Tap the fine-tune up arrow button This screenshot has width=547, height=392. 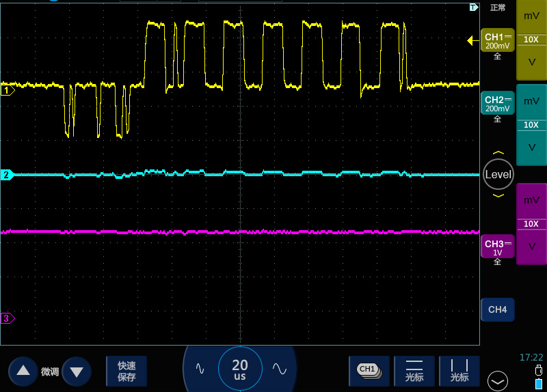point(23,371)
